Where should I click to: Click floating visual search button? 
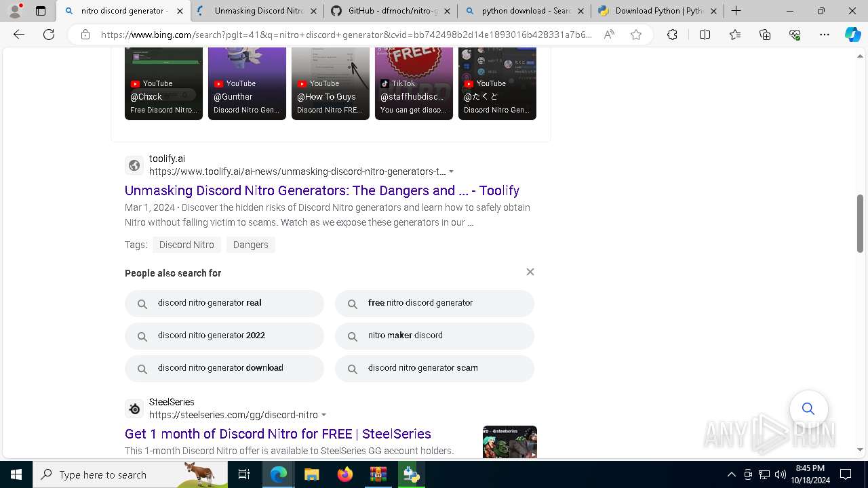[x=808, y=409]
